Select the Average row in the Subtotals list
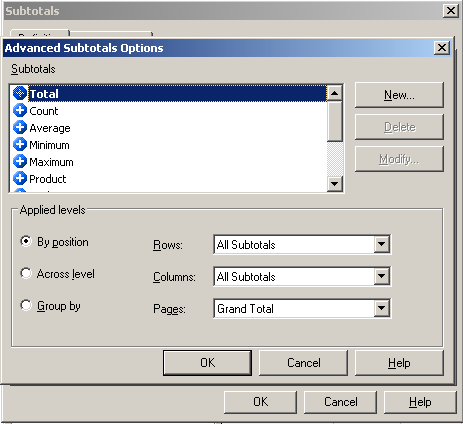Image resolution: width=463 pixels, height=424 pixels. coord(169,128)
